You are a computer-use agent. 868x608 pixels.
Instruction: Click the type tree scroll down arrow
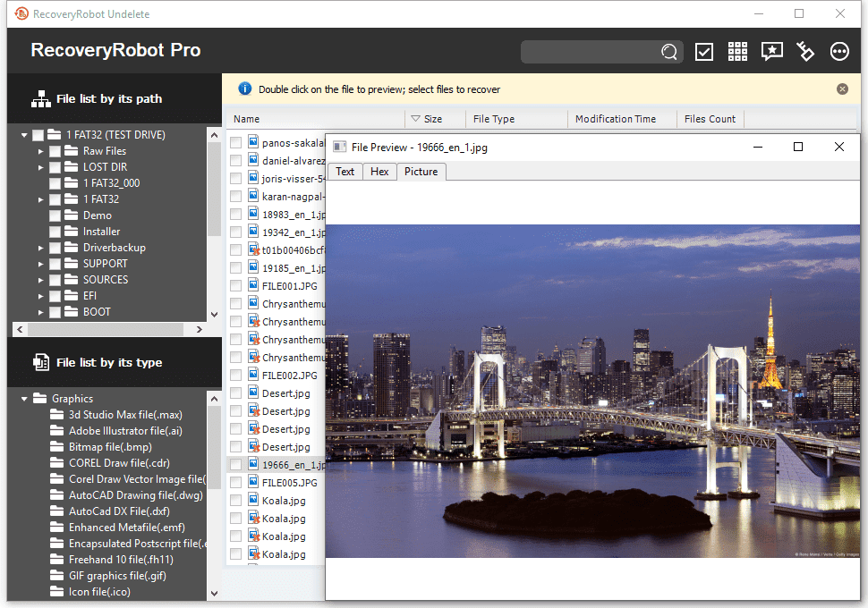point(214,593)
